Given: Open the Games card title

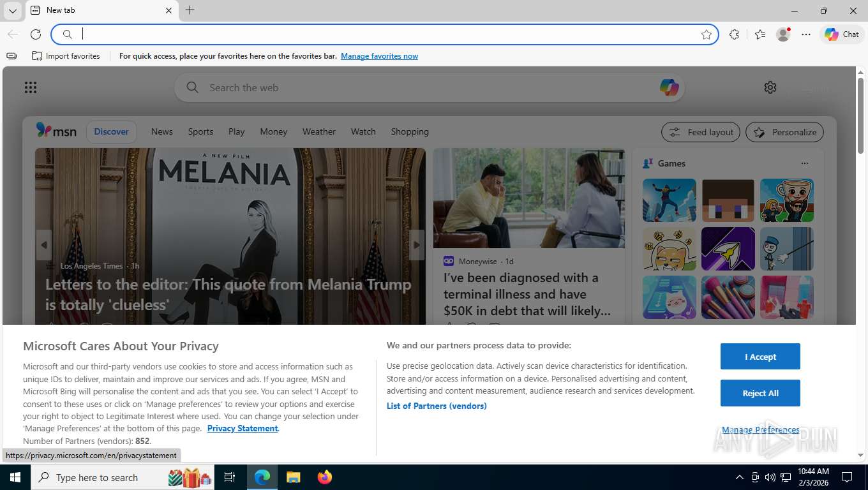Looking at the screenshot, I should pos(671,163).
